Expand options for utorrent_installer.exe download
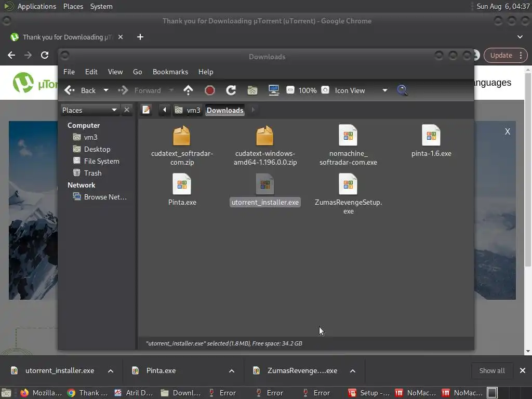Image resolution: width=532 pixels, height=399 pixels. pyautogui.click(x=111, y=371)
